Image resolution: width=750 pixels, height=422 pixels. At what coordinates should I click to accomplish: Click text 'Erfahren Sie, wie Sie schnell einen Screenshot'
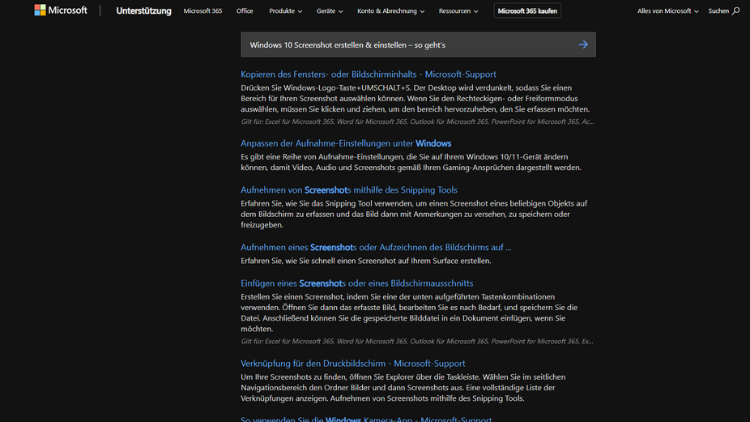pyautogui.click(x=365, y=261)
